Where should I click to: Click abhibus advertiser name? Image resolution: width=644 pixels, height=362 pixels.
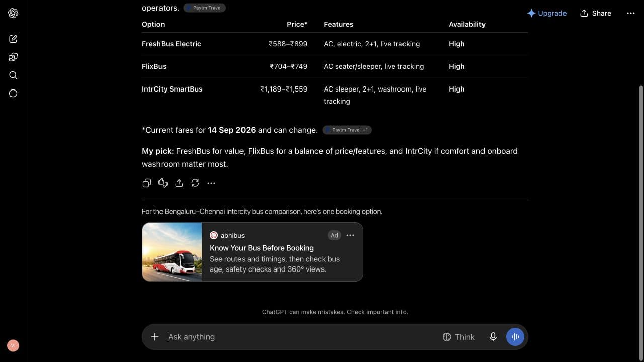[x=232, y=235]
